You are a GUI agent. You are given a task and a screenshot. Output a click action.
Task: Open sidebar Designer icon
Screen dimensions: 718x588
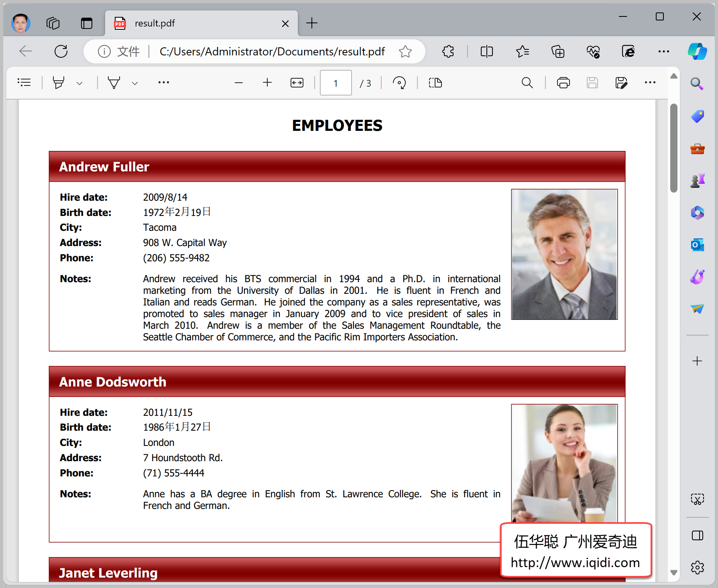pos(697,277)
